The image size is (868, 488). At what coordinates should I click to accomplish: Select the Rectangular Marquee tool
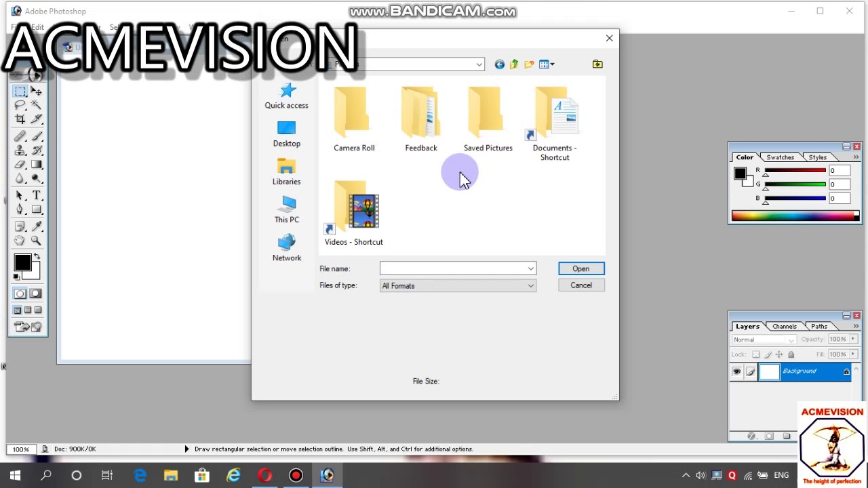pyautogui.click(x=20, y=91)
